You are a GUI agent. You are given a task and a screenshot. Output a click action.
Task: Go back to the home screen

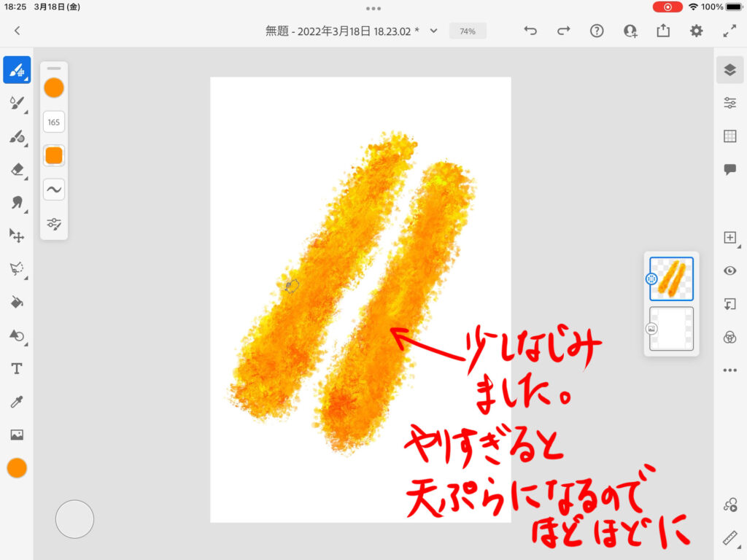coord(18,31)
